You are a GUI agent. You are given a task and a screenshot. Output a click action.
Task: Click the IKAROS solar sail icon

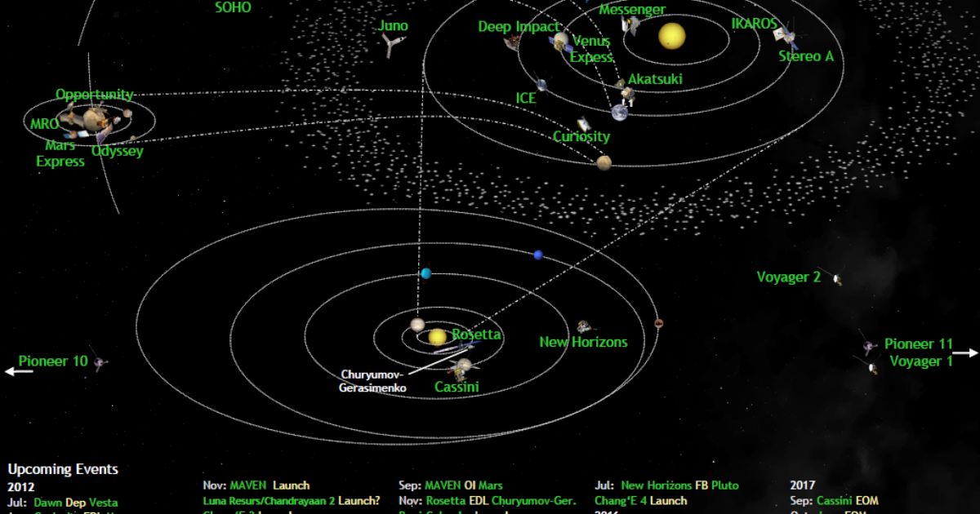(x=779, y=34)
